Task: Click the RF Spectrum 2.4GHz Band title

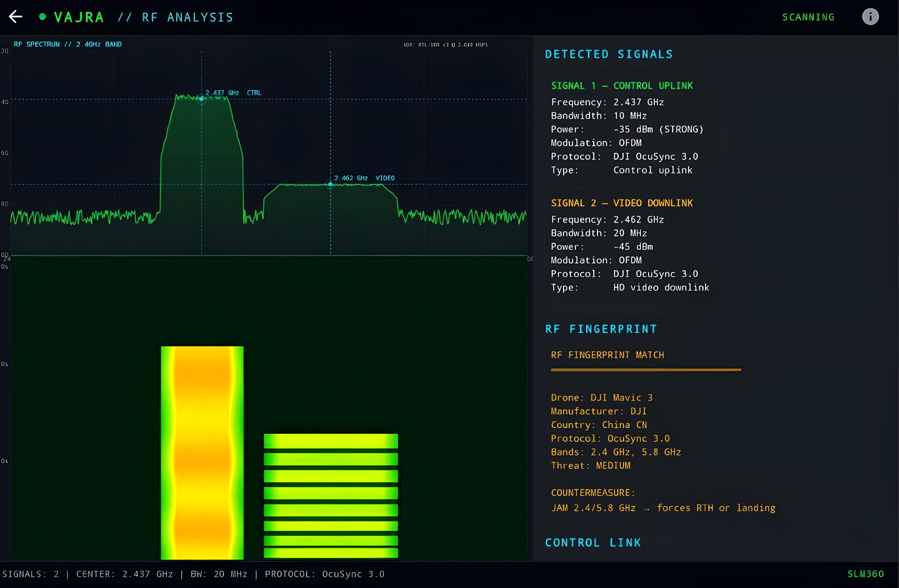Action: point(68,44)
